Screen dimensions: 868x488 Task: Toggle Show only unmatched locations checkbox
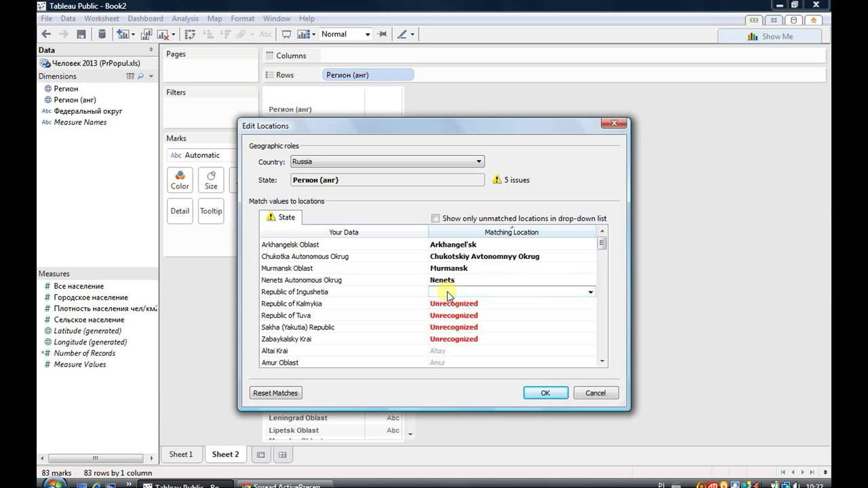435,218
